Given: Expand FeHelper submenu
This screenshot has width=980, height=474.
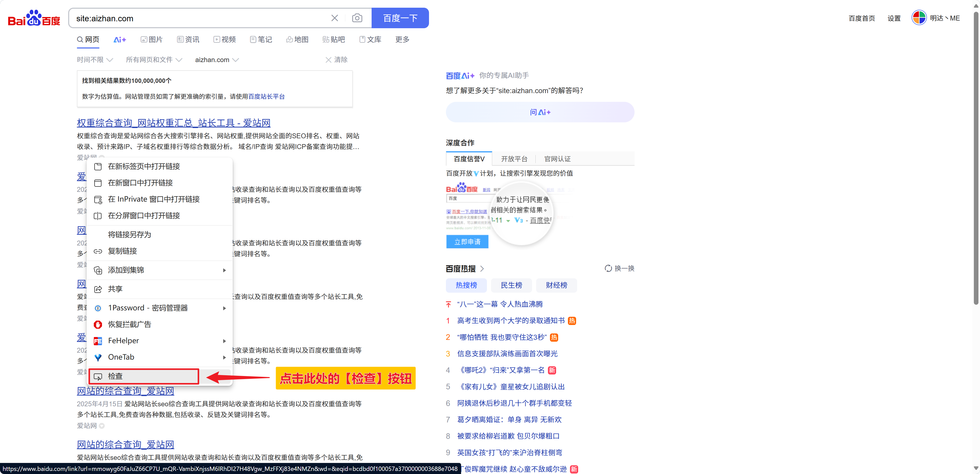Looking at the screenshot, I should [x=159, y=340].
